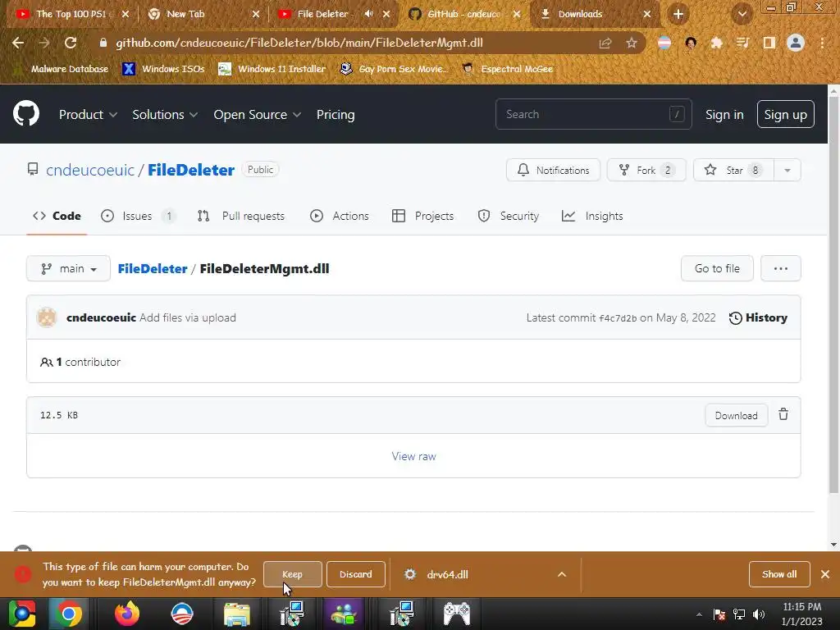Open new tab with plus button

tap(678, 15)
